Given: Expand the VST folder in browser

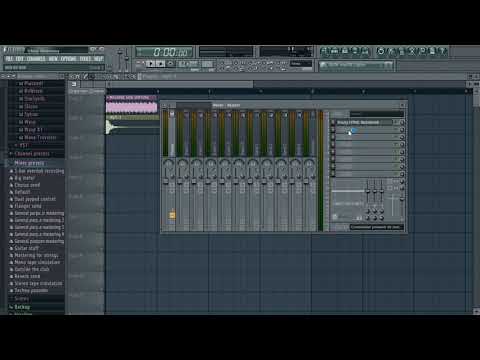Looking at the screenshot, I should (x=24, y=145).
